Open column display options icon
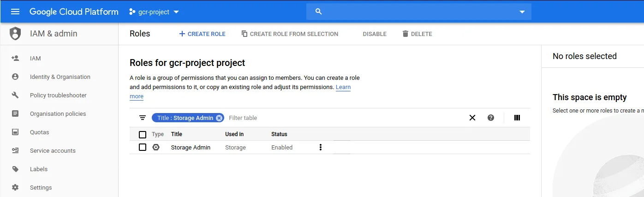 [x=517, y=118]
